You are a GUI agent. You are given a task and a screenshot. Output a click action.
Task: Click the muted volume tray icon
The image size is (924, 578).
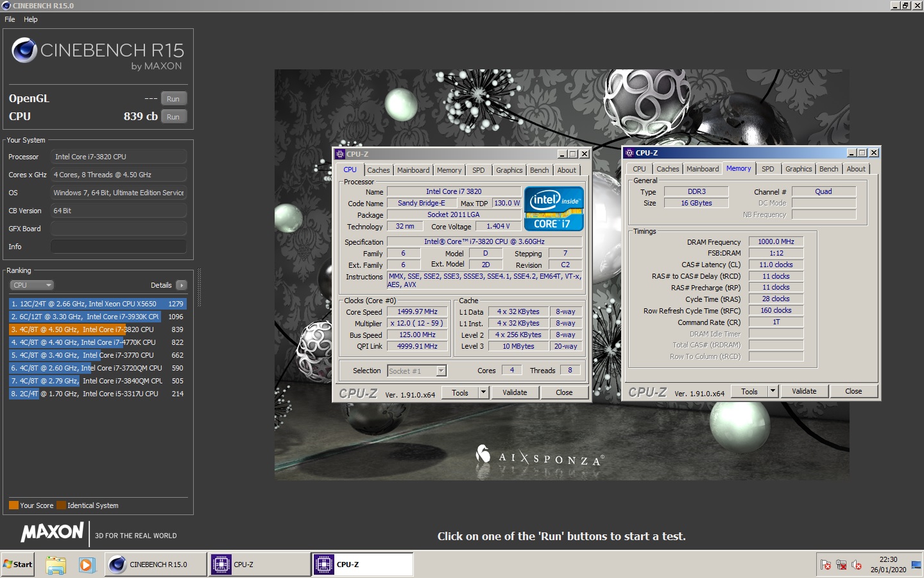click(857, 565)
